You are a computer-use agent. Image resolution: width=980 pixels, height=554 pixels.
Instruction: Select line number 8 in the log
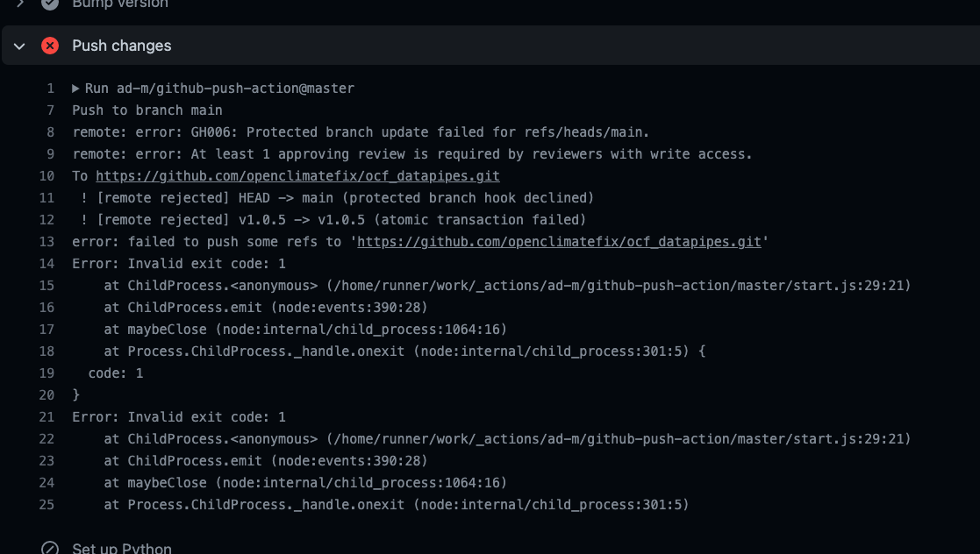pyautogui.click(x=46, y=131)
